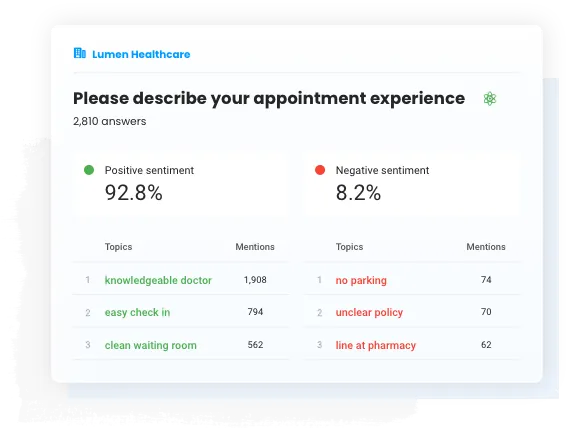
Task: Click the Topics header of the positive table
Action: 119,247
